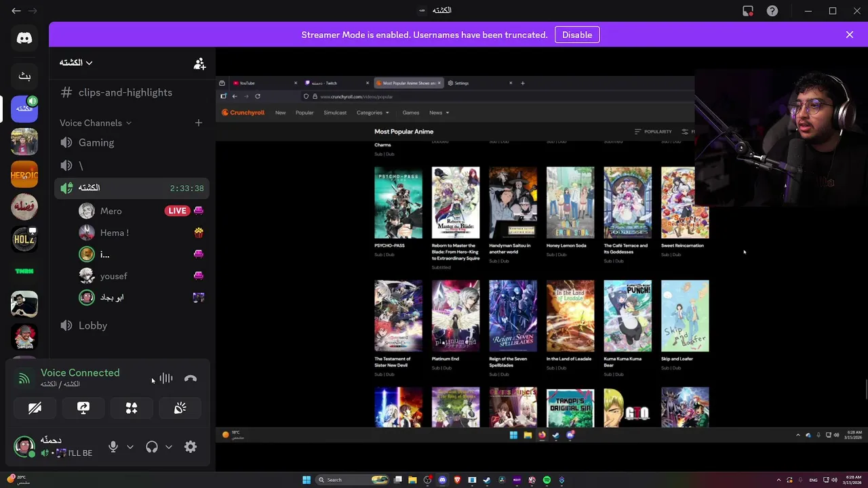Open headphone output options arrow
The image size is (868, 488).
pyautogui.click(x=169, y=447)
